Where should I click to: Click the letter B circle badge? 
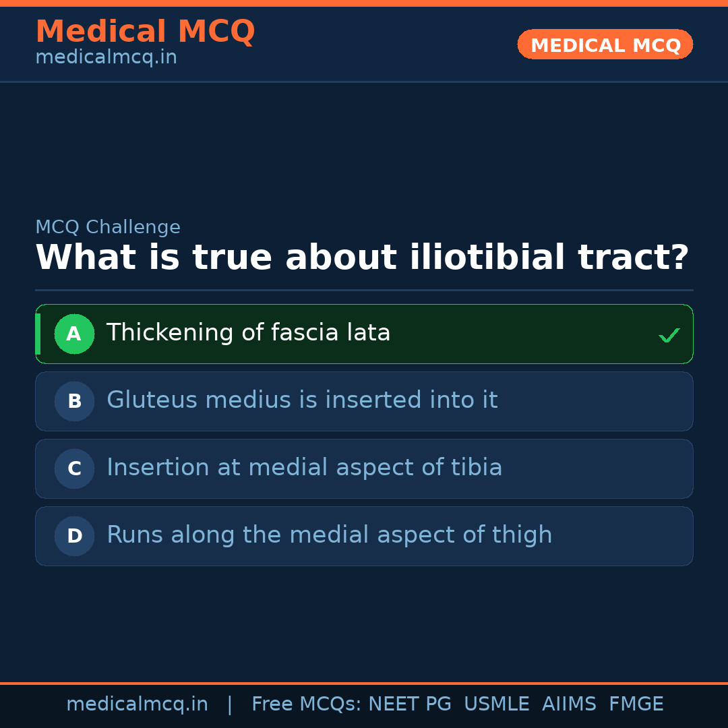tap(74, 401)
